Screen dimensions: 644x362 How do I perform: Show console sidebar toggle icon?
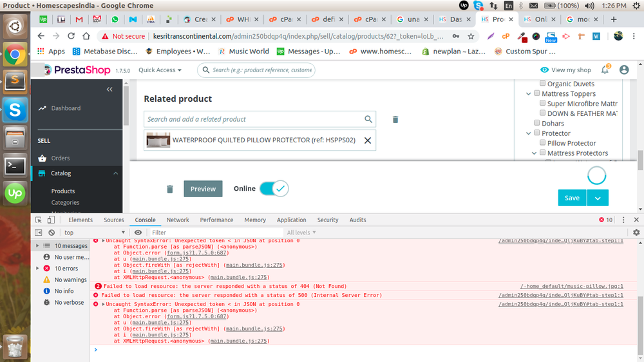pyautogui.click(x=38, y=233)
